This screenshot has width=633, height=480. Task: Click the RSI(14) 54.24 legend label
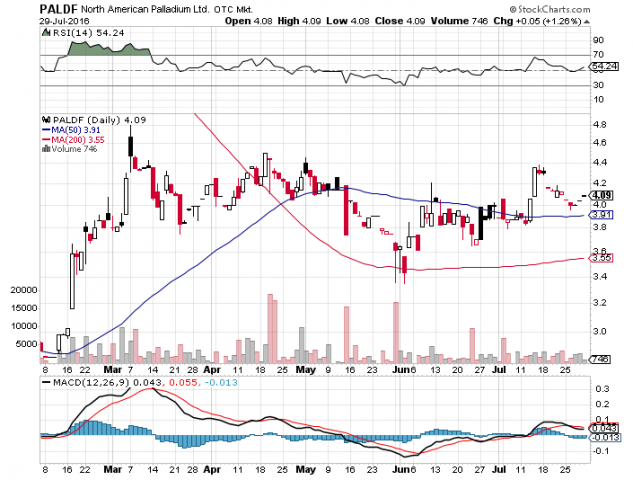tap(88, 33)
